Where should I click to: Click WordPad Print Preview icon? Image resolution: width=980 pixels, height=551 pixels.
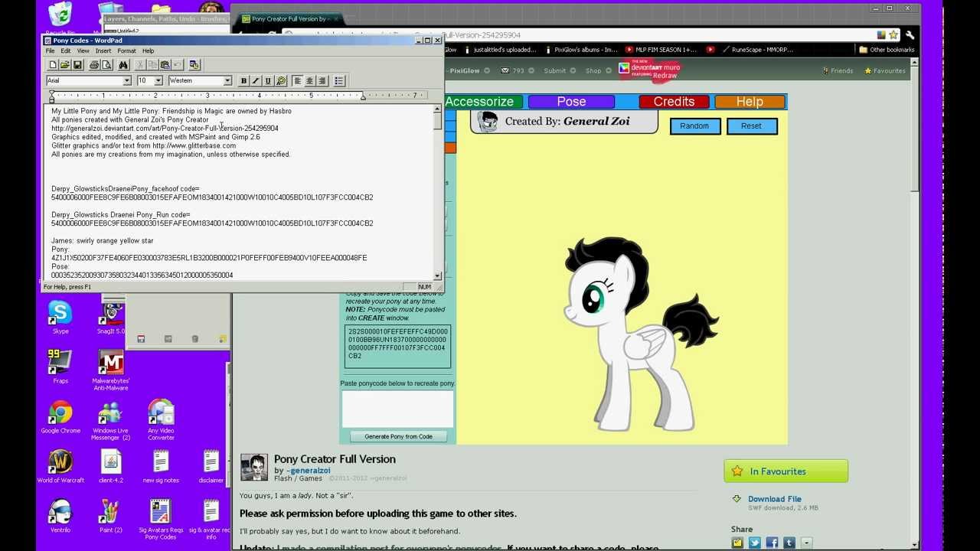(x=107, y=65)
